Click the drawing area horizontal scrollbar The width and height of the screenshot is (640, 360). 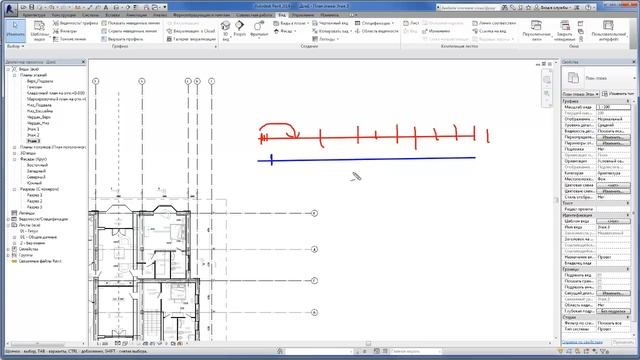367,343
